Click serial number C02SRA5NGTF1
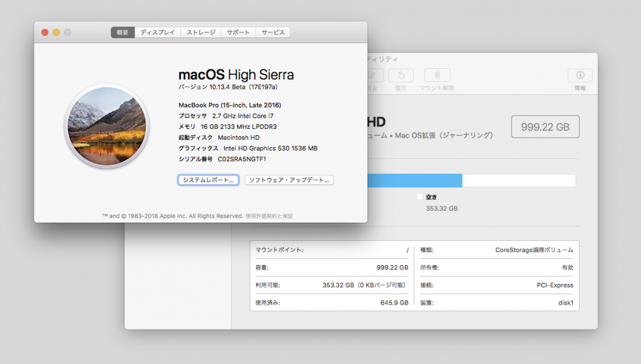This screenshot has width=641, height=364. pos(242,159)
